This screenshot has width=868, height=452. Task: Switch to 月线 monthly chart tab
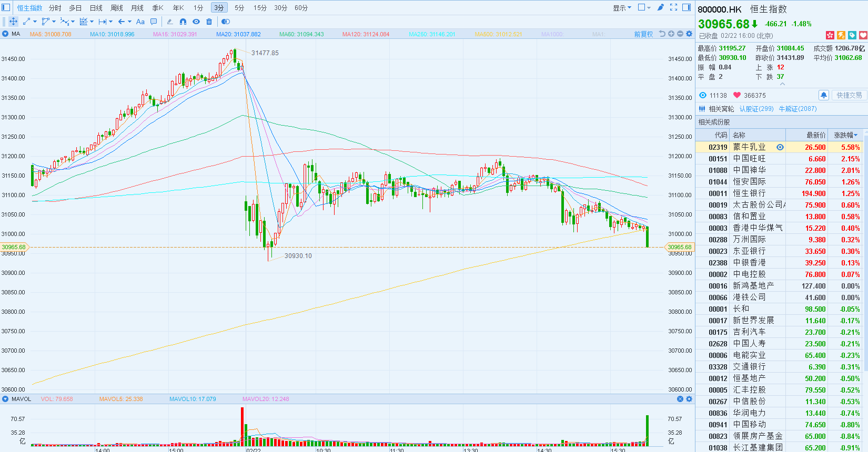tap(137, 8)
